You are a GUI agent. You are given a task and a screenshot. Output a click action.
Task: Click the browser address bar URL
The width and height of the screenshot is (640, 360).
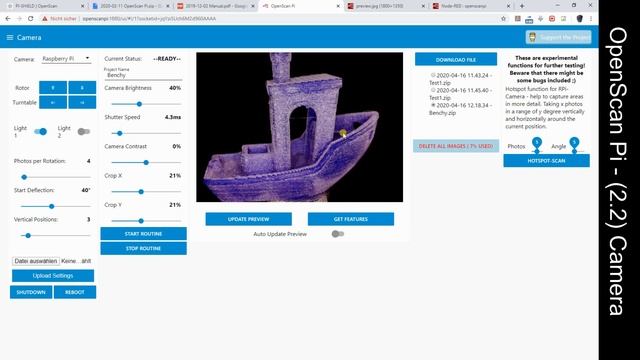(149, 19)
